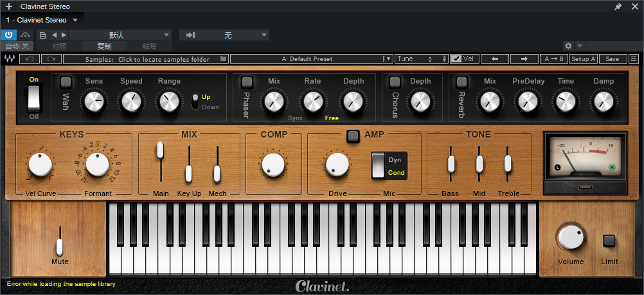
Task: Click the COMP knob
Action: tap(273, 165)
